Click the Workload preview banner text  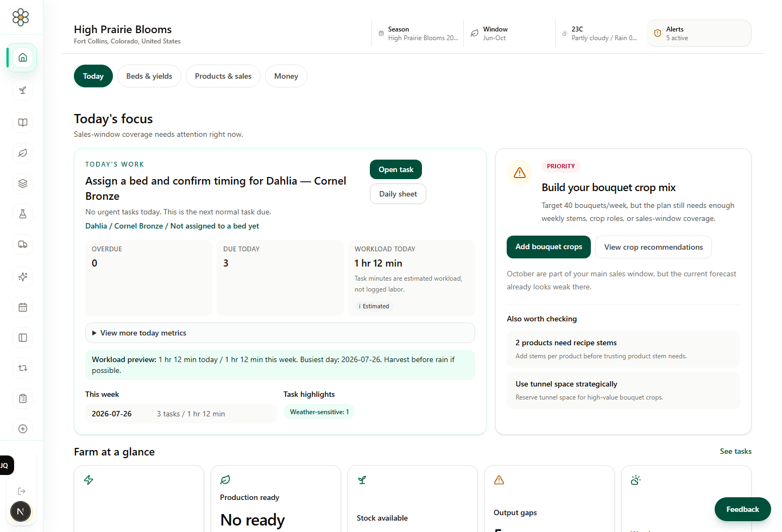pos(280,365)
